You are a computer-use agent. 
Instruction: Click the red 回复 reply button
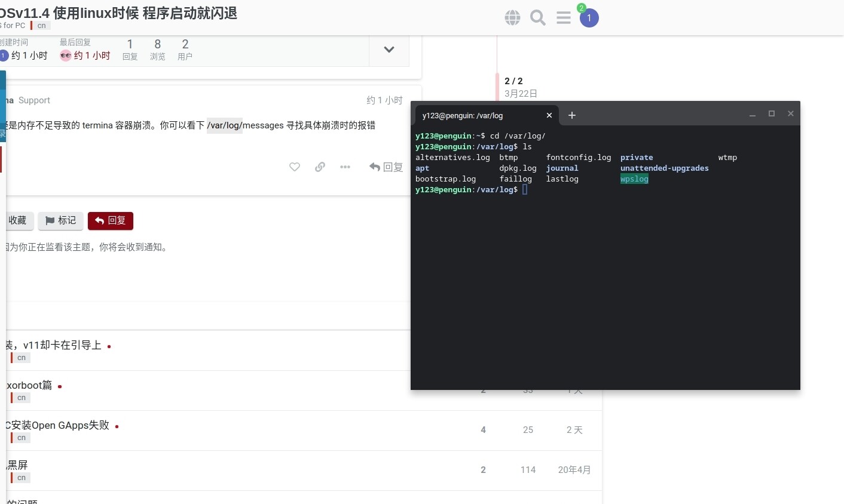[111, 221]
